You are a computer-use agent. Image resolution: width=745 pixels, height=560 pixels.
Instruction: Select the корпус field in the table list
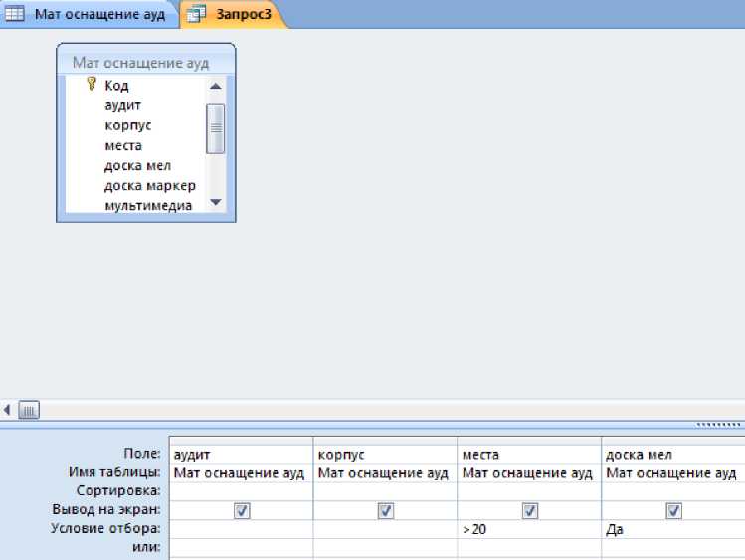coord(127,125)
